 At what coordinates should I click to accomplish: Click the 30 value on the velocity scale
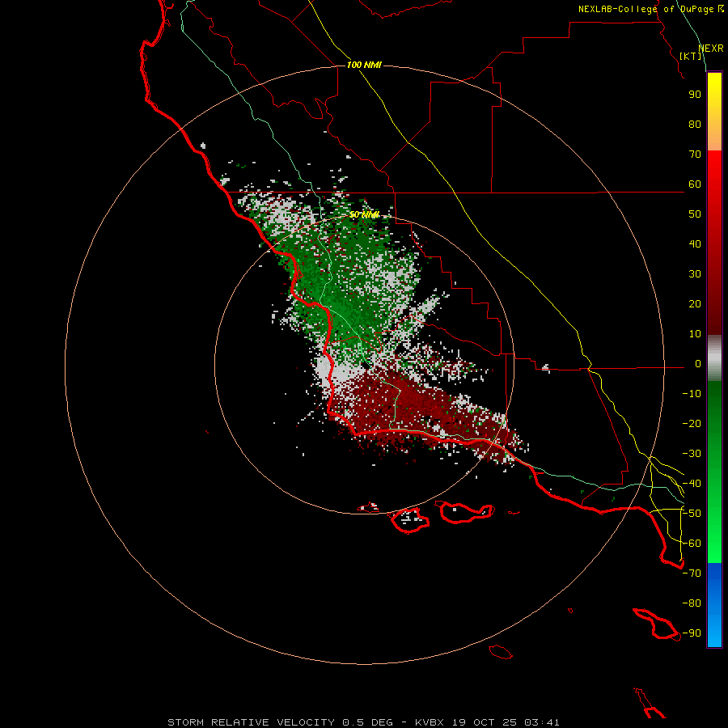[x=695, y=274]
